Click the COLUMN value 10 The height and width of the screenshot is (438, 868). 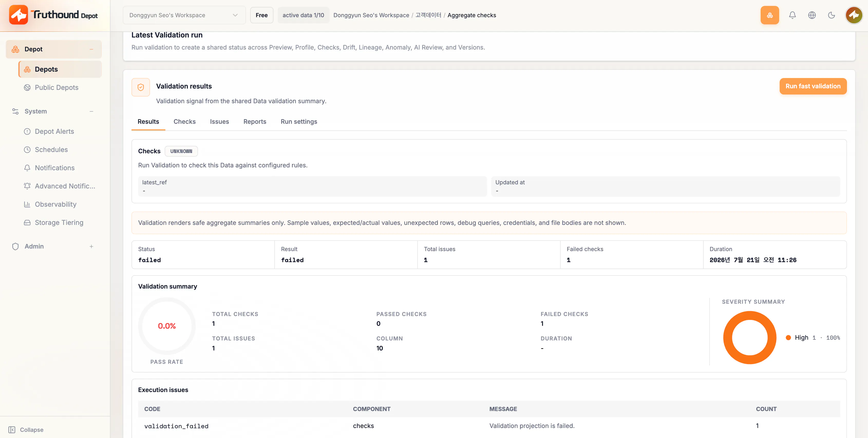(x=379, y=348)
